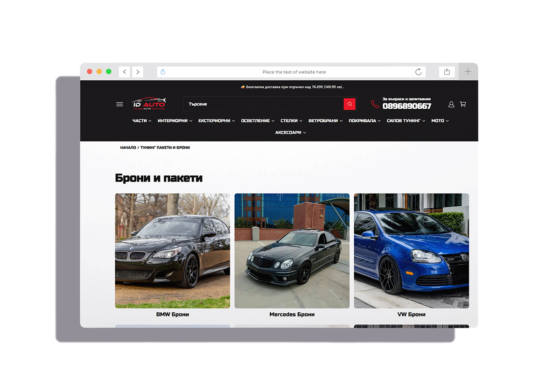Click the green maximize window dot
560x392 pixels.
[x=109, y=71]
